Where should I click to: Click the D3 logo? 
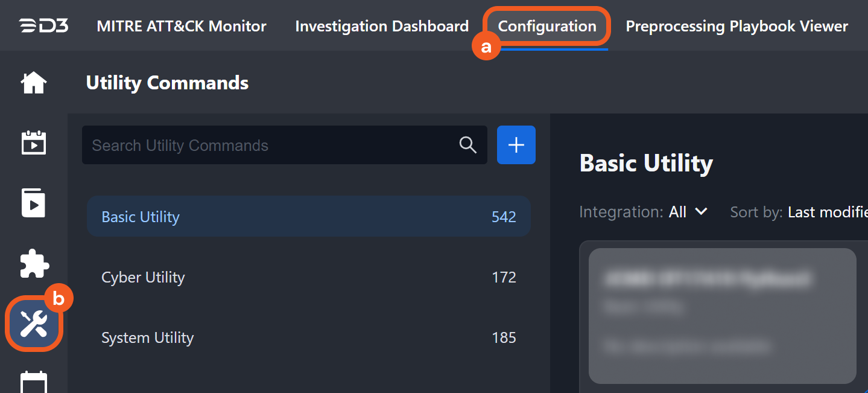point(43,26)
